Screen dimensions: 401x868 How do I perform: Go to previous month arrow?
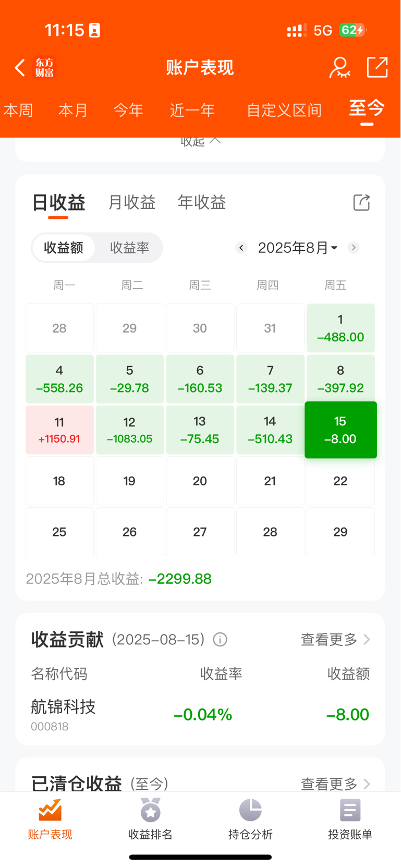(241, 248)
